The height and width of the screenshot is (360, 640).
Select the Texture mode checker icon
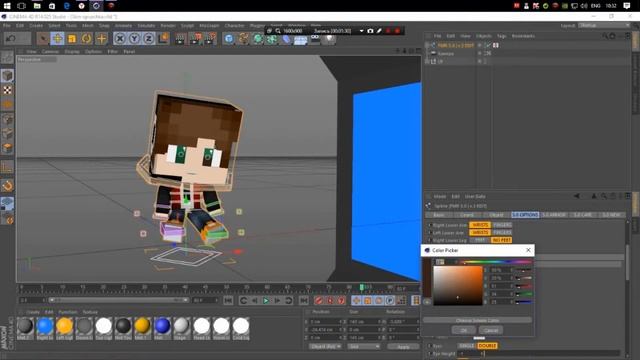(x=7, y=90)
